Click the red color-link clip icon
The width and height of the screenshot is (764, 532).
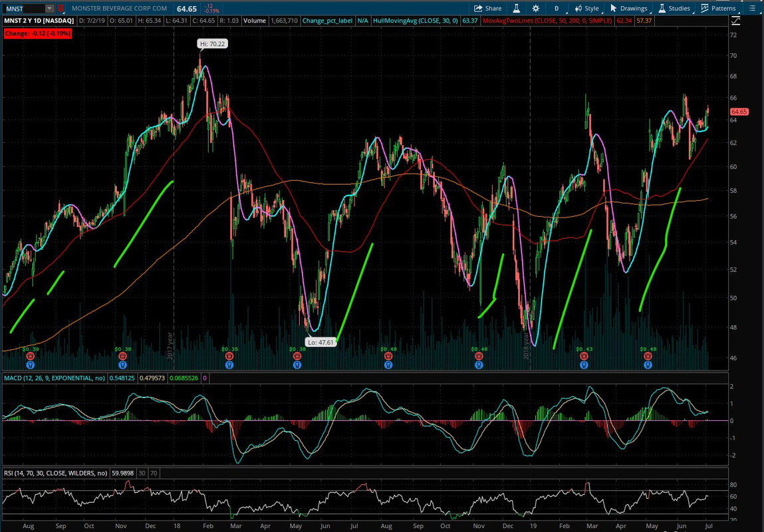[x=61, y=8]
